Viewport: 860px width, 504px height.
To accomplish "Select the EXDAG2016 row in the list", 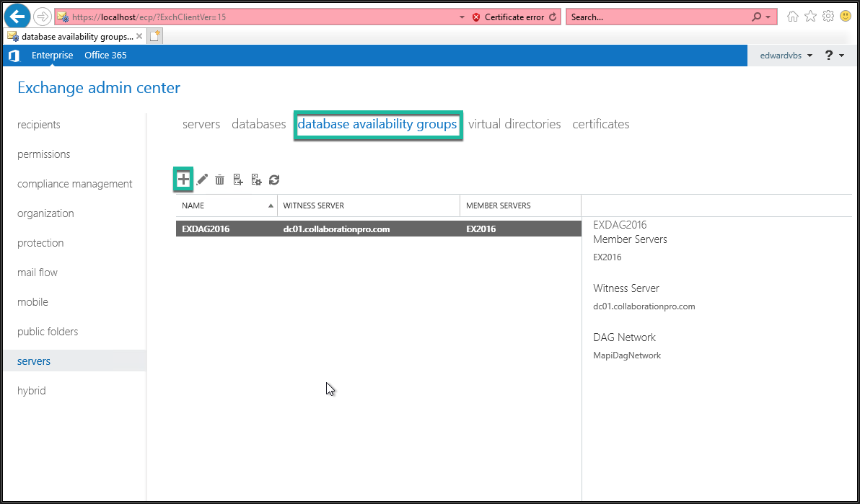I will (379, 229).
